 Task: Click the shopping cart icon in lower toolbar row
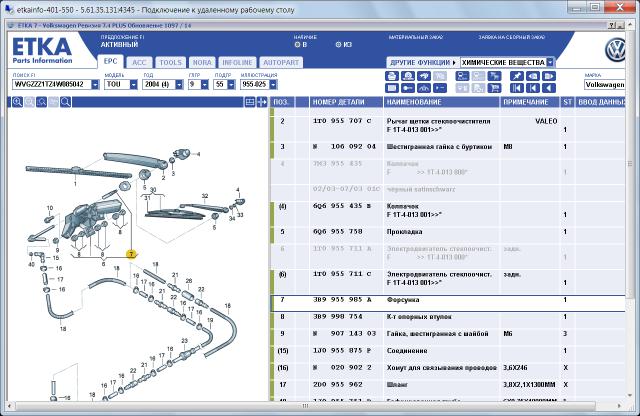coord(494,88)
